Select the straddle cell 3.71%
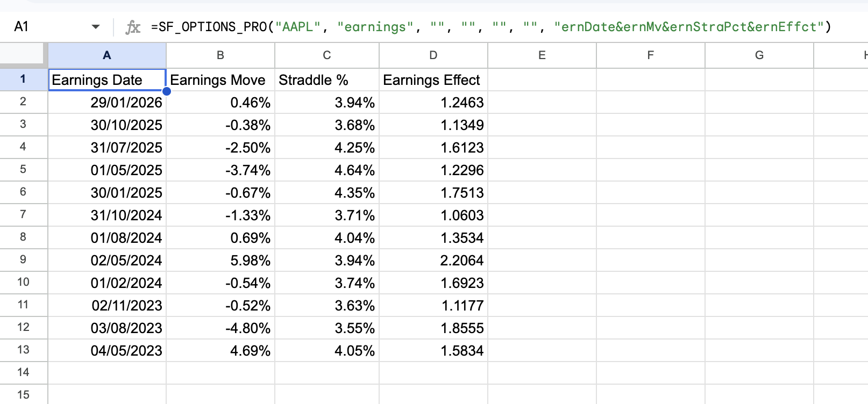The width and height of the screenshot is (868, 404). pos(327,215)
